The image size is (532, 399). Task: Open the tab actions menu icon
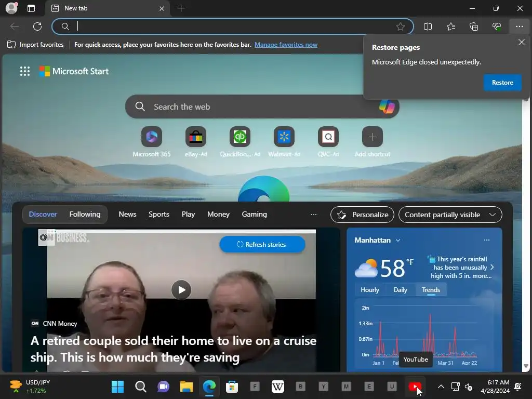click(x=31, y=8)
